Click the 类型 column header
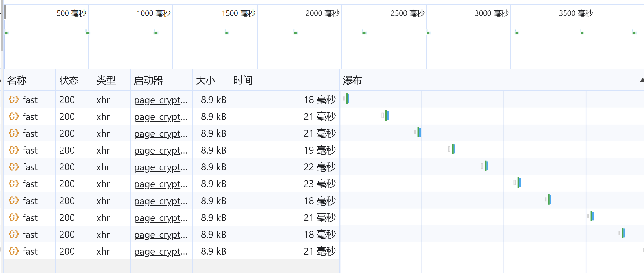 [x=106, y=80]
